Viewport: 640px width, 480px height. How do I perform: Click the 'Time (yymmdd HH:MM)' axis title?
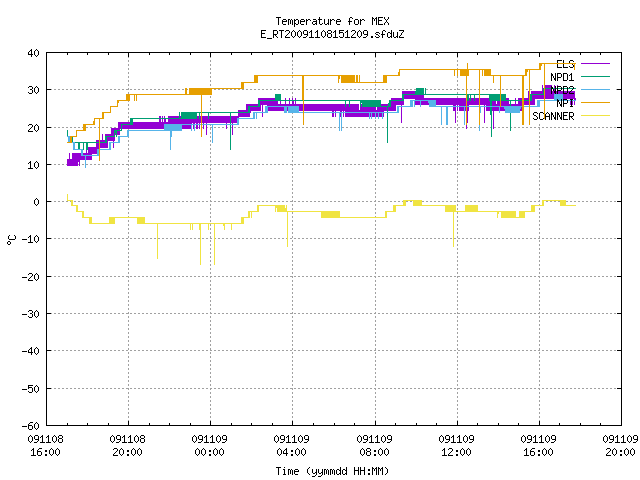(x=332, y=471)
